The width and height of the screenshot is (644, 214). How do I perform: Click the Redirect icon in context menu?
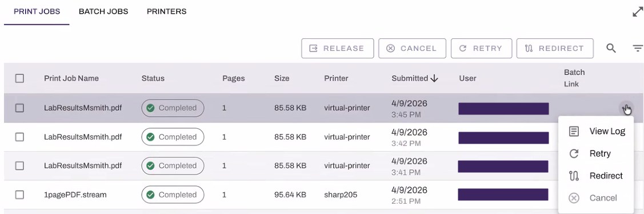574,176
